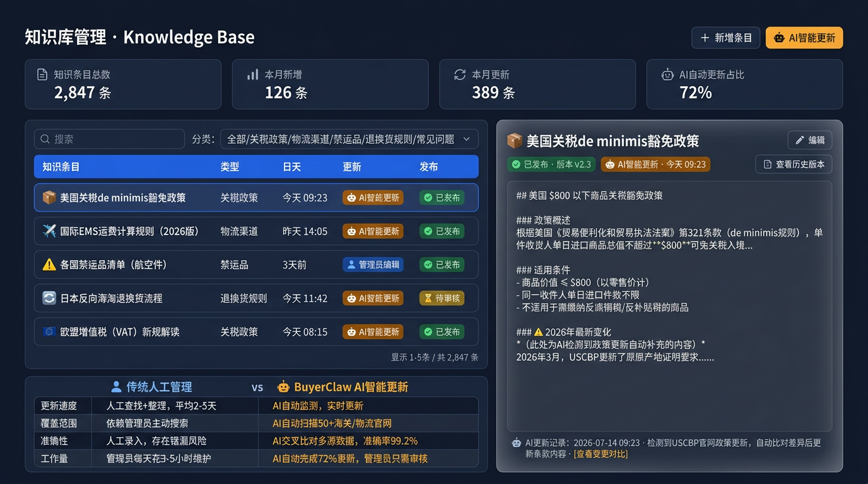Click the person icon beside 传统人工管理
868x484 pixels.
tap(116, 387)
